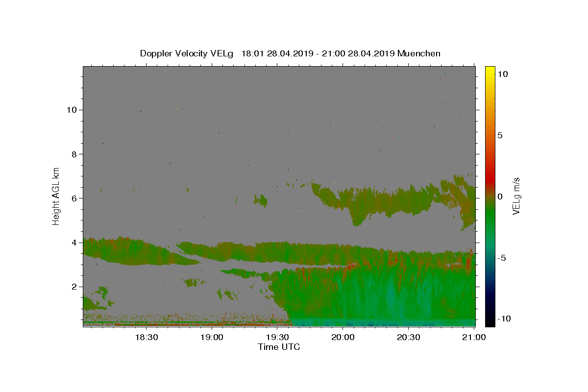Click the colorbar value -5 label
The height and width of the screenshot is (392, 588).
click(x=501, y=258)
